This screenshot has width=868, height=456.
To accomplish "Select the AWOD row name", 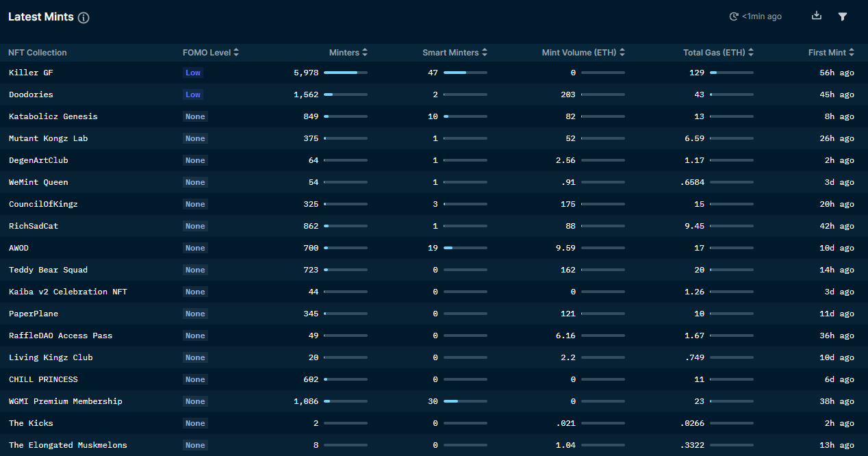I will click(18, 248).
